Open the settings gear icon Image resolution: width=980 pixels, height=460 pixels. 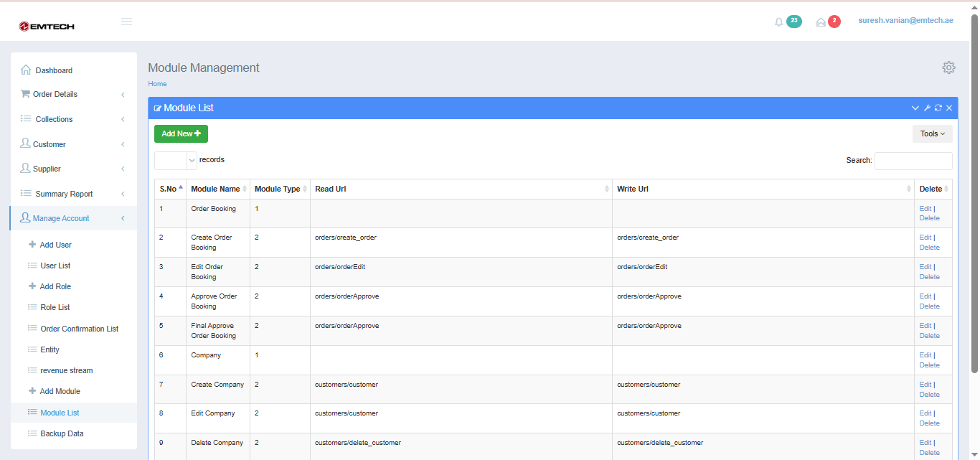[x=948, y=67]
